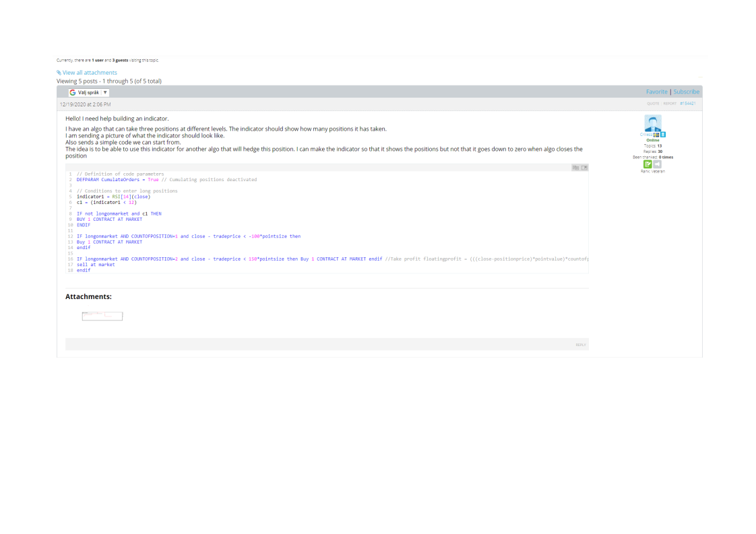756x534 pixels.
Task: Click the 'Been thanked: 0 times' text
Action: point(653,157)
